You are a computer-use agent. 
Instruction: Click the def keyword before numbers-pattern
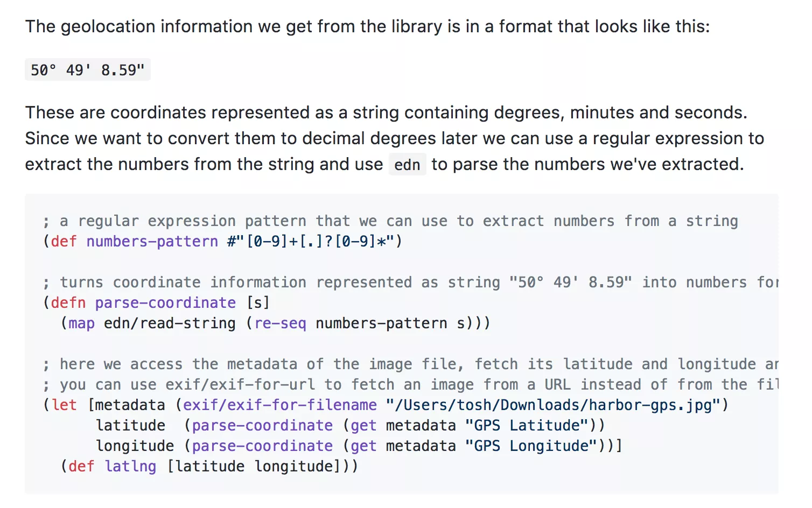64,242
